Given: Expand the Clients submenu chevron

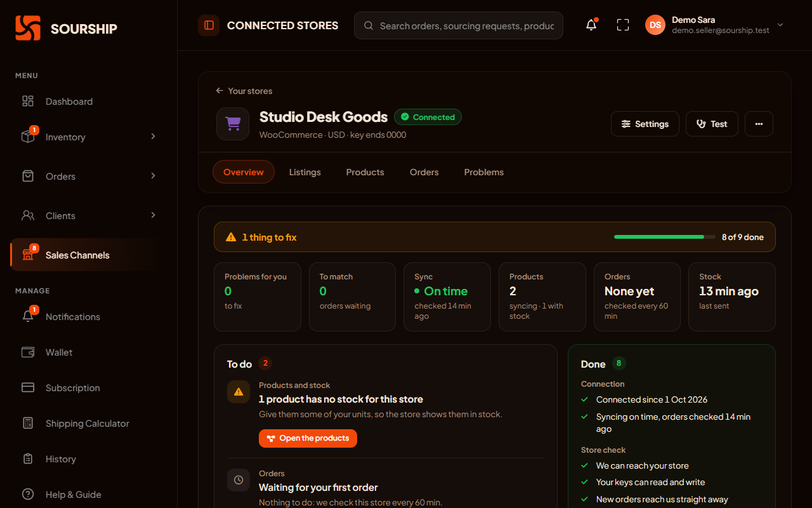Looking at the screenshot, I should (153, 215).
